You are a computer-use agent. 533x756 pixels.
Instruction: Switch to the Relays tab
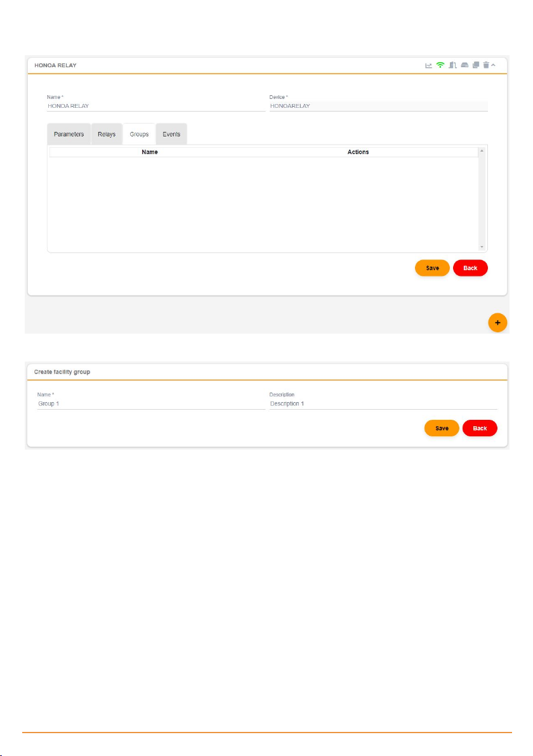point(107,134)
